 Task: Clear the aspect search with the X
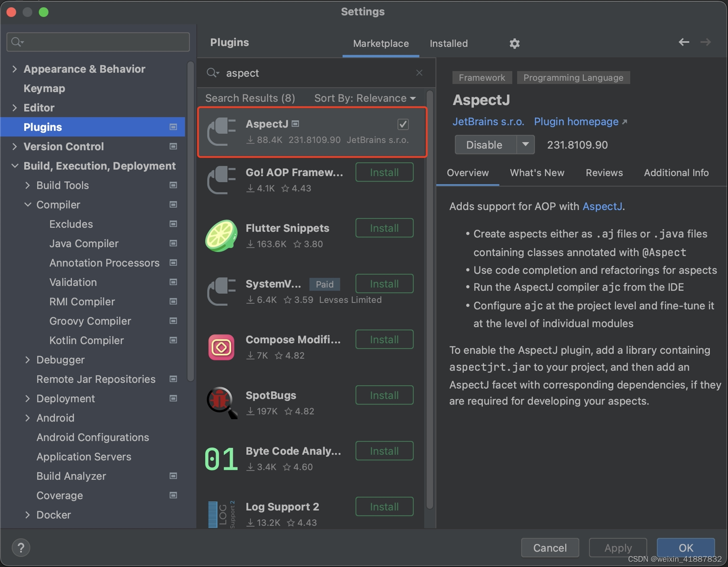pos(419,73)
